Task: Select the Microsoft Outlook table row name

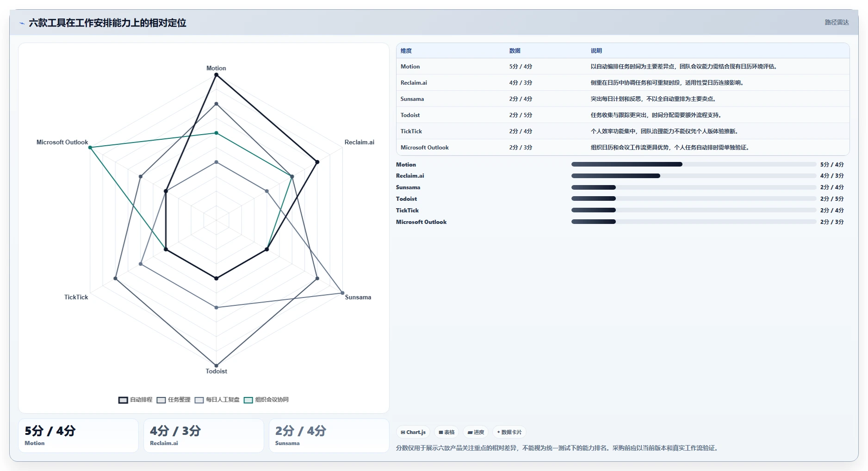Action: click(424, 148)
